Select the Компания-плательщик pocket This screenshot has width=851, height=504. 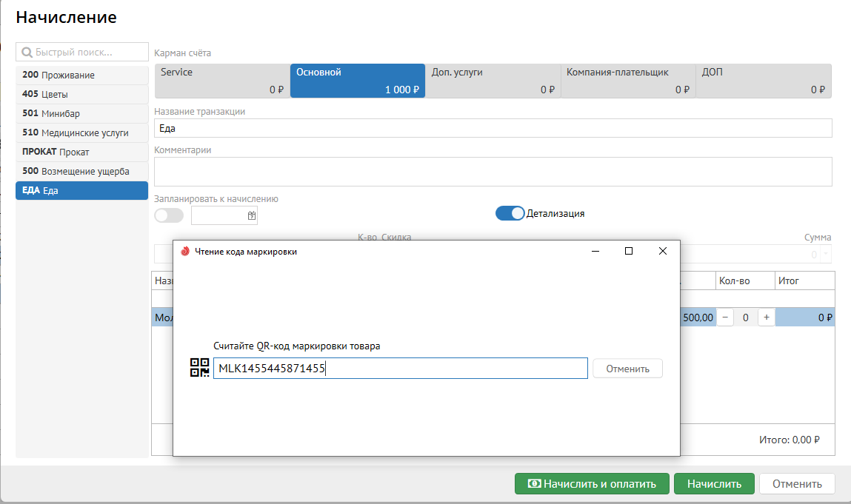[x=627, y=81]
